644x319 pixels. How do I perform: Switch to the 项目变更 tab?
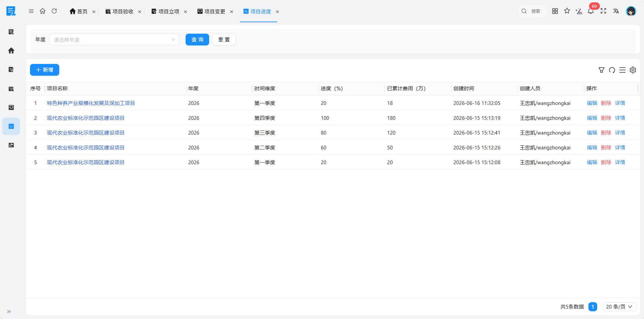click(212, 11)
